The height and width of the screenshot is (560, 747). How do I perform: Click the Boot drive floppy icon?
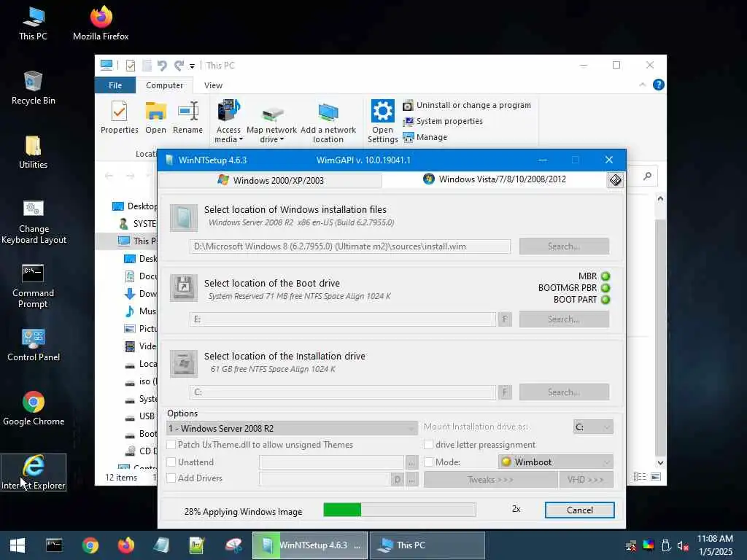coord(184,287)
